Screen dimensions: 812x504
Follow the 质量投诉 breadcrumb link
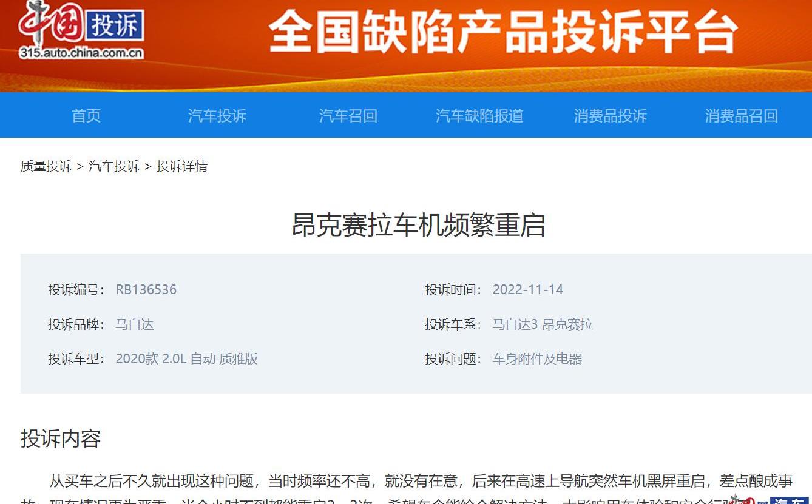coord(46,166)
